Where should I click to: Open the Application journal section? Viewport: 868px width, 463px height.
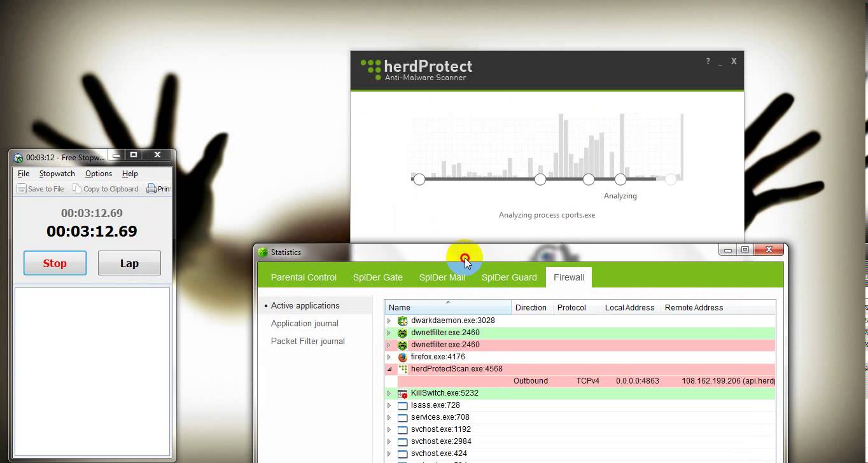point(305,324)
